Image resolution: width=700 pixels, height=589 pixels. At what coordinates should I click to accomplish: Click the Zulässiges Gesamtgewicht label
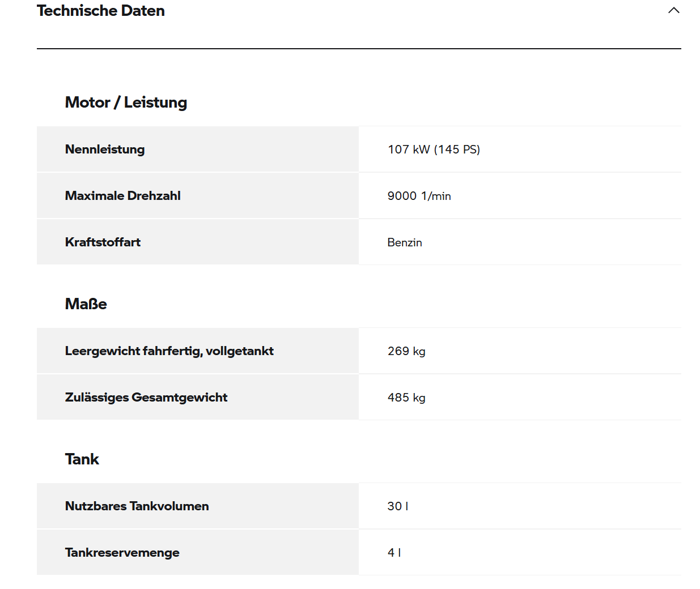pos(146,398)
